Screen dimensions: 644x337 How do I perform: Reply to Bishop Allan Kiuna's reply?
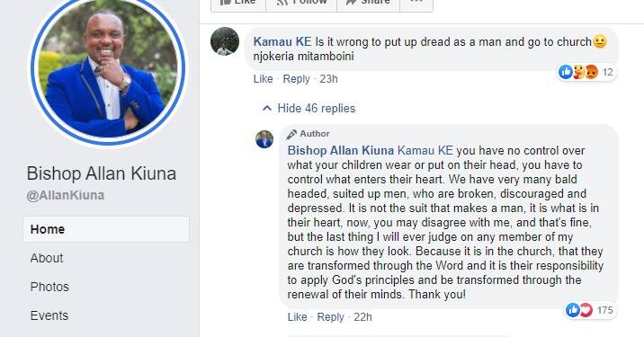pos(331,317)
